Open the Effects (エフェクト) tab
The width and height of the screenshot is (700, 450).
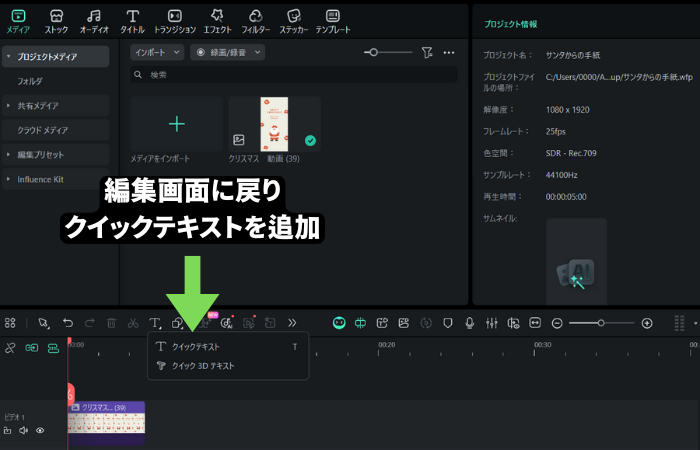217,22
